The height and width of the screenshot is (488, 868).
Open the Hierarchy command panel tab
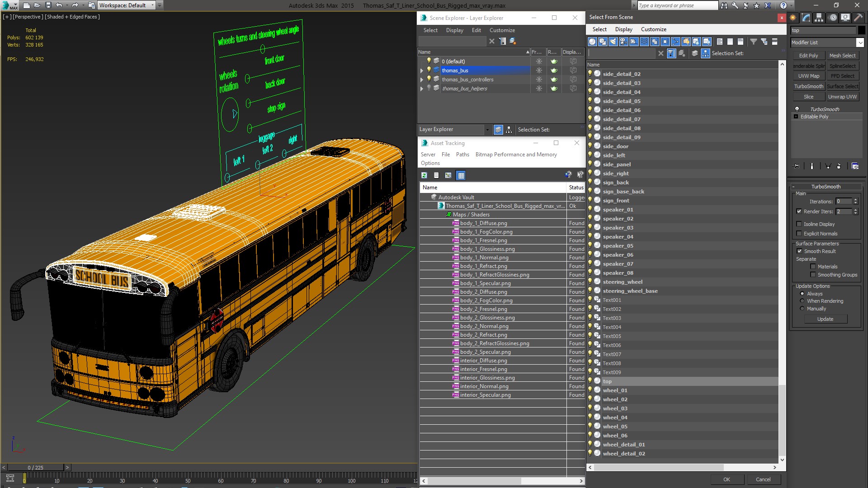pos(819,18)
